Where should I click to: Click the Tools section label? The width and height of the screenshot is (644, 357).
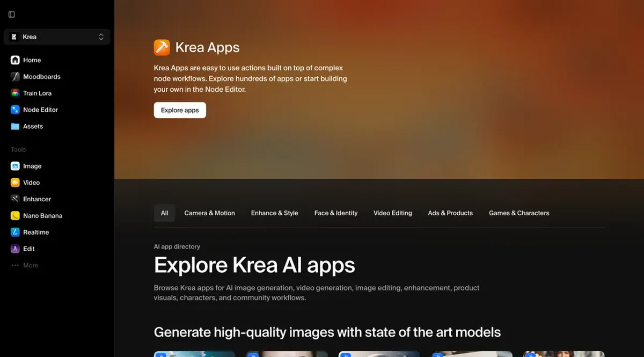pyautogui.click(x=18, y=150)
